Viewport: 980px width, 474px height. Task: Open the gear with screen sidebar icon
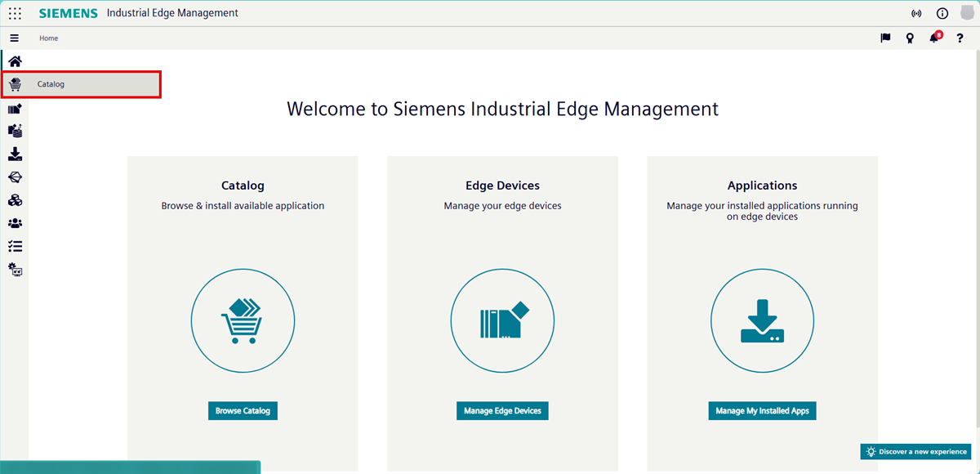[x=15, y=269]
